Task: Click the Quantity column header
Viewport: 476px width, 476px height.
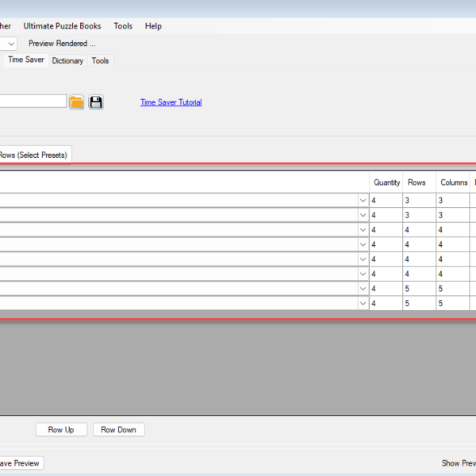Action: 386,182
